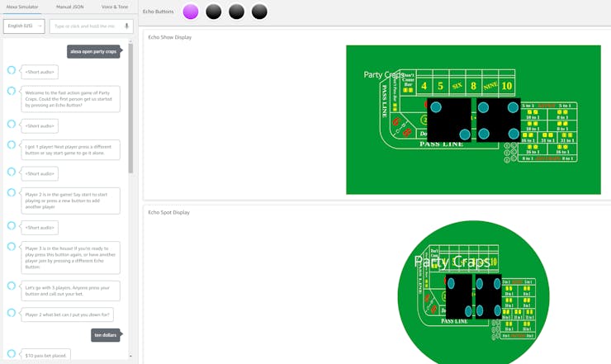611x364 pixels.
Task: Click the scrollbar up arrow in chat panel
Action: [x=130, y=41]
